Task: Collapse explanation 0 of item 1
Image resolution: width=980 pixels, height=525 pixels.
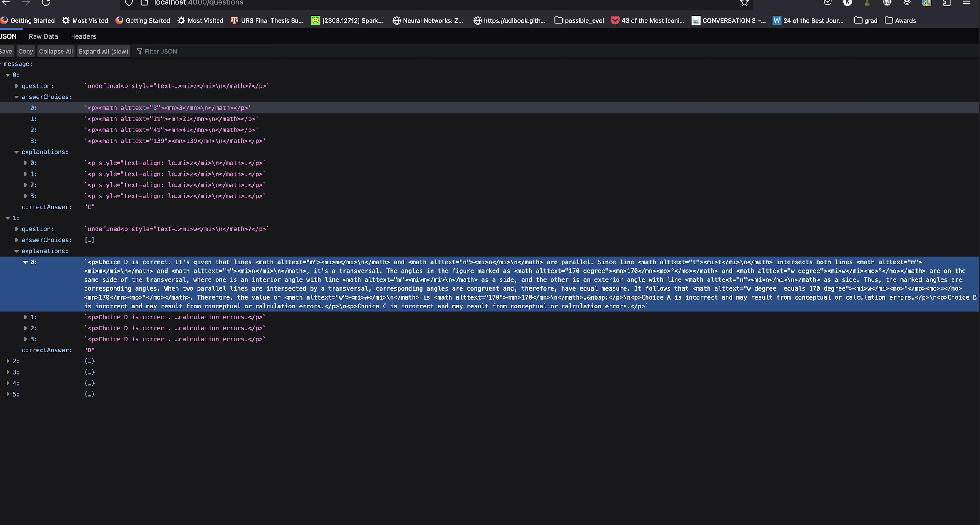Action: click(25, 262)
